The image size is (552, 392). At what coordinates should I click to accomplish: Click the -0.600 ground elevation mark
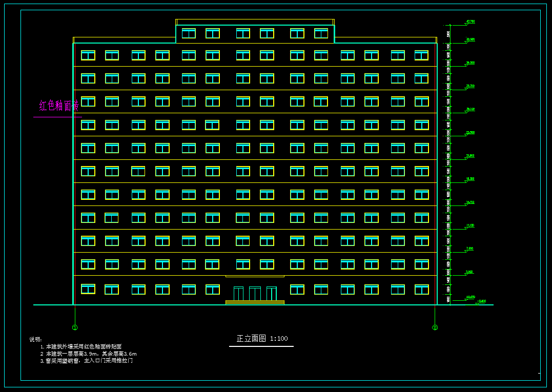point(482,301)
